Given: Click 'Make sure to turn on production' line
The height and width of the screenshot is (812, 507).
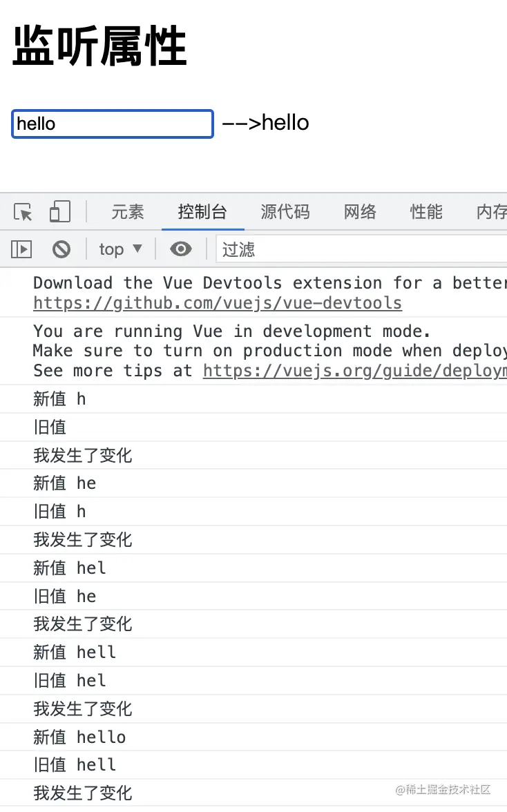Looking at the screenshot, I should 270,351.
